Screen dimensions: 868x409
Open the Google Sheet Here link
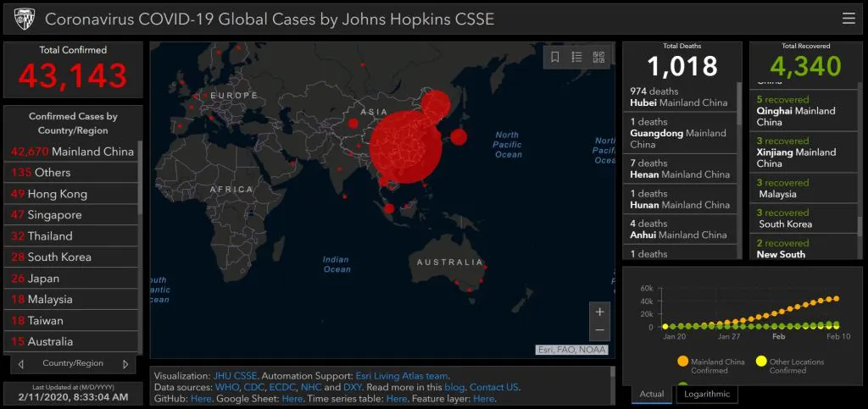[x=292, y=399]
